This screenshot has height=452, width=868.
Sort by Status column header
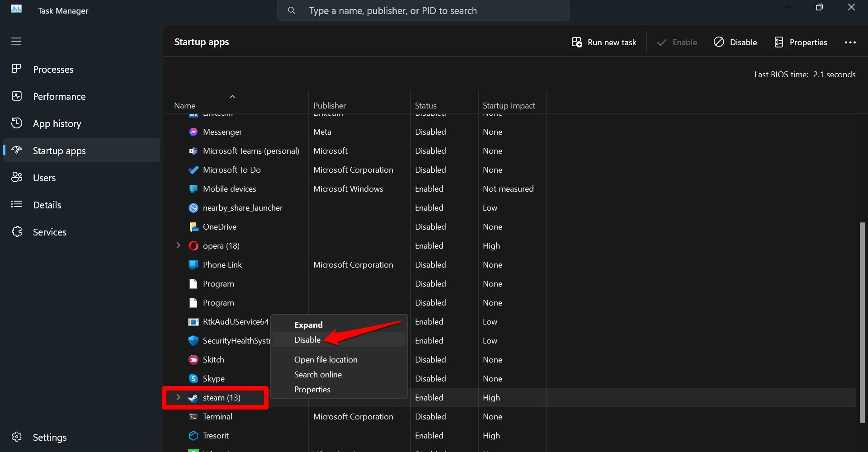[x=426, y=106]
